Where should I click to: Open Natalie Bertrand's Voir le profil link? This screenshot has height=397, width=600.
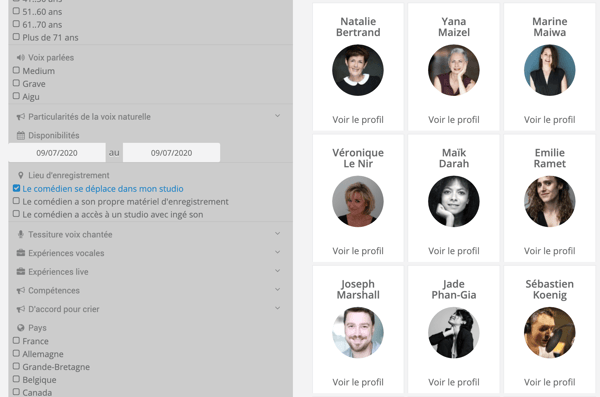[358, 120]
